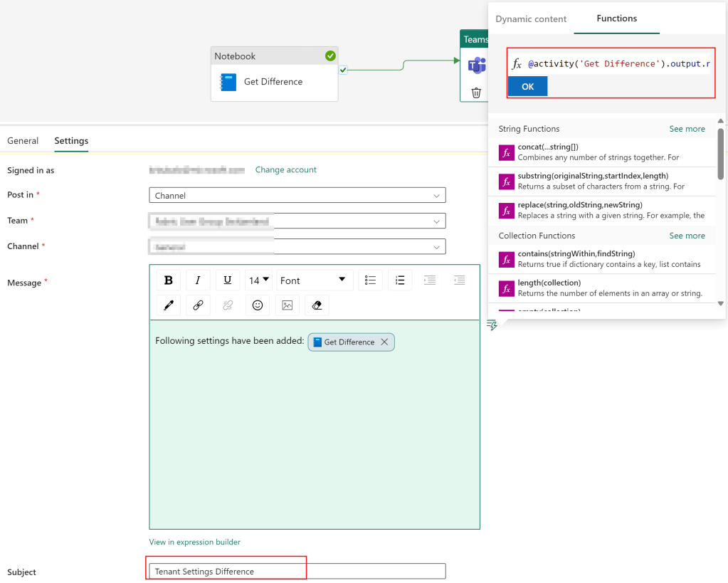Click the Subject input field
Image resolution: width=728 pixels, height=583 pixels.
click(297, 572)
